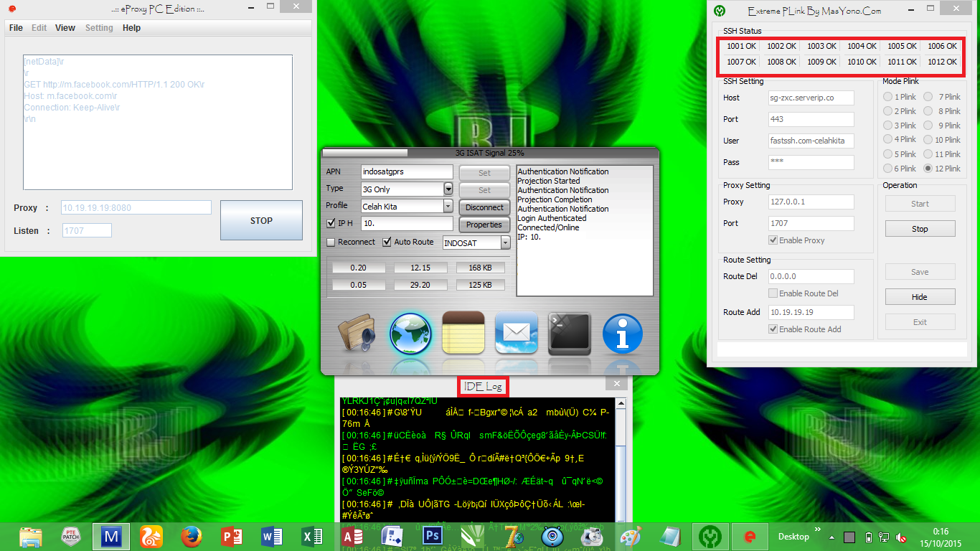980x551 pixels.
Task: Click the globe browser icon in the dialer
Action: click(410, 334)
